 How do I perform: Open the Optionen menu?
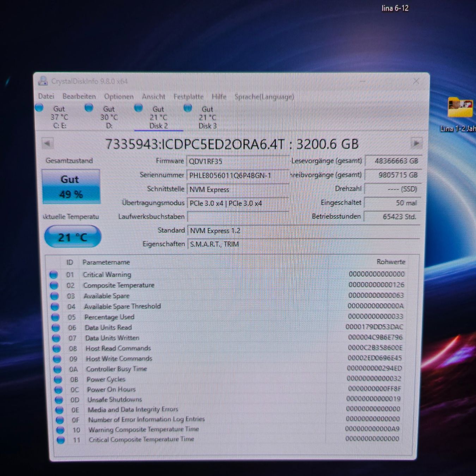tap(119, 97)
